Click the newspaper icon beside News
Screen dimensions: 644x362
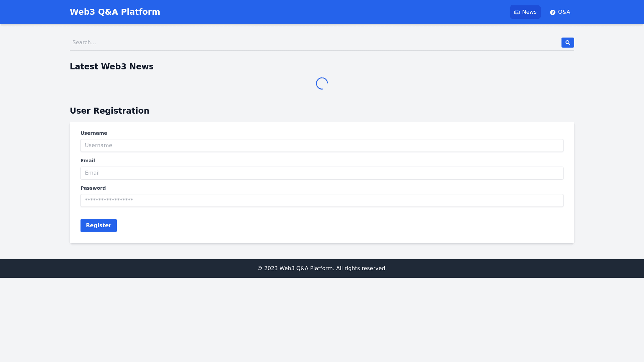pos(517,12)
